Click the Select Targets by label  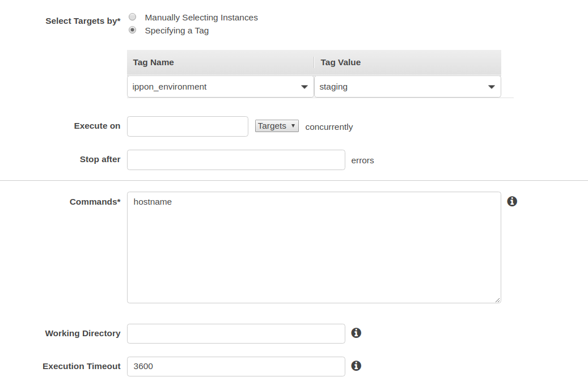pos(83,20)
